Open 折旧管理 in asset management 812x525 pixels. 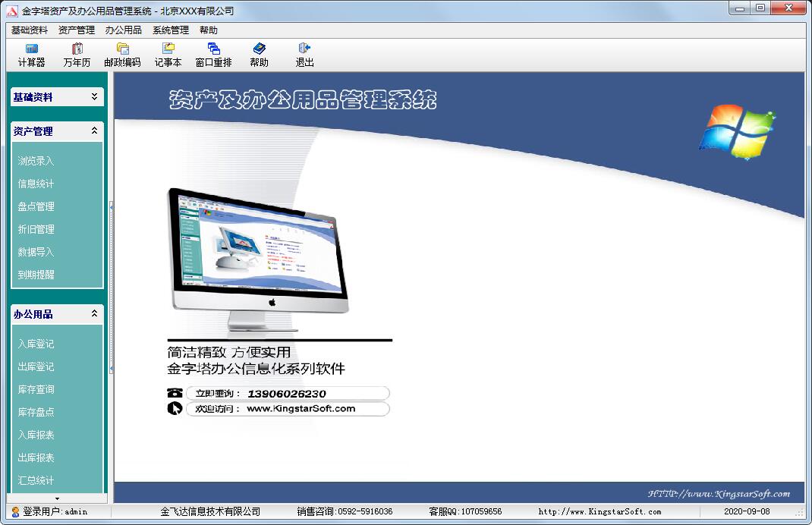pyautogui.click(x=36, y=229)
